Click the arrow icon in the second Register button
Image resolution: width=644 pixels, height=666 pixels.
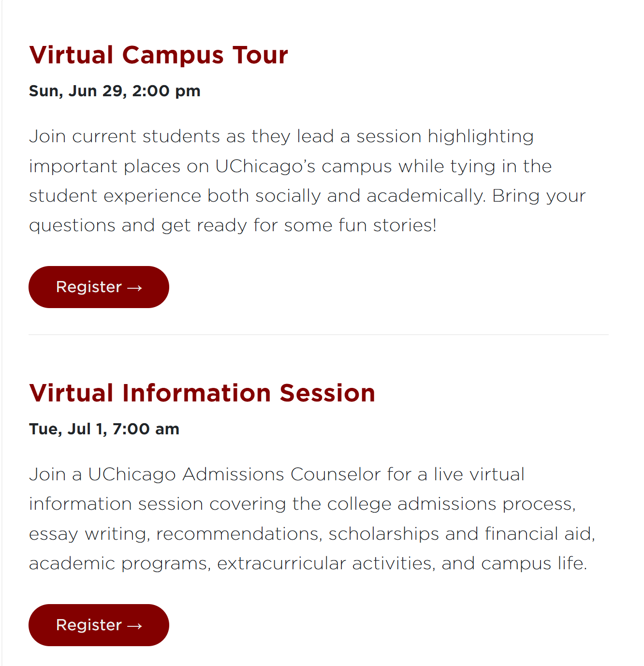134,626
